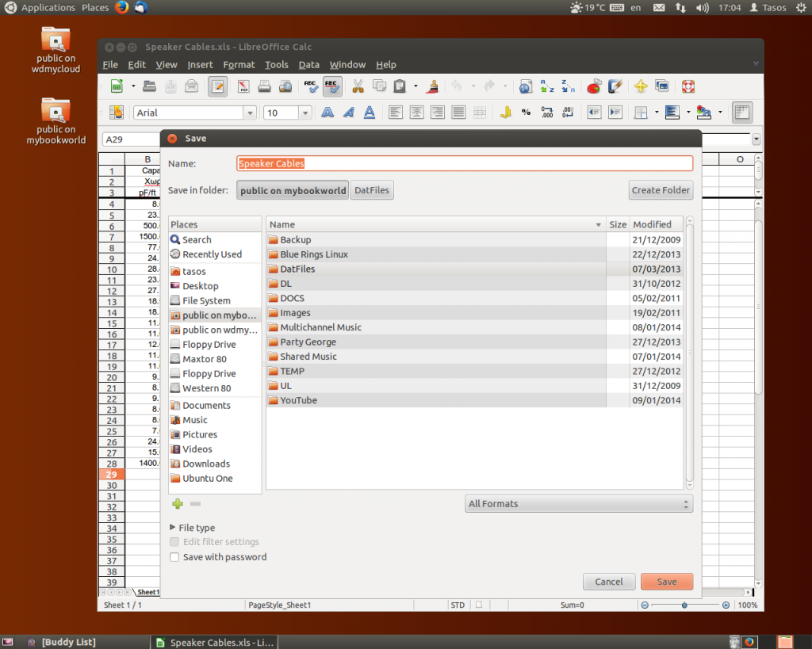The width and height of the screenshot is (812, 649).
Task: Tick the Edit filter settings checkbox
Action: [174, 542]
